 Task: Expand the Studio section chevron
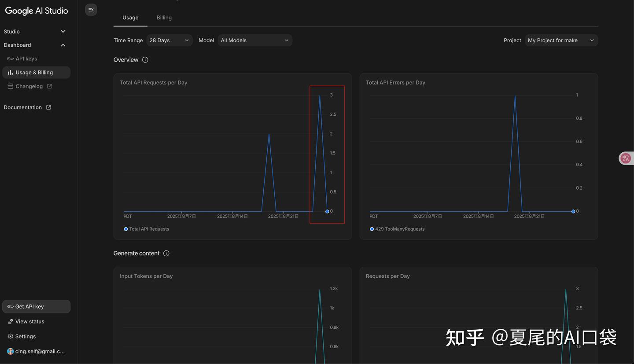pos(63,32)
